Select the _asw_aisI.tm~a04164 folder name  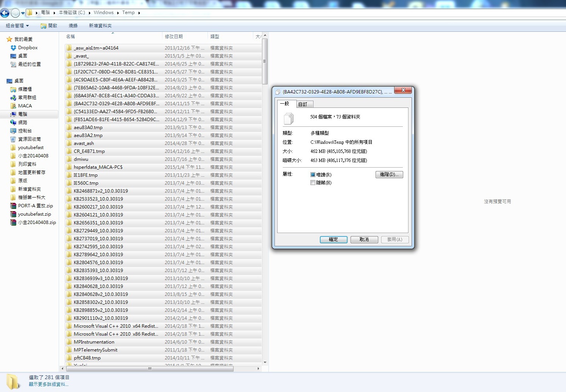(x=96, y=48)
